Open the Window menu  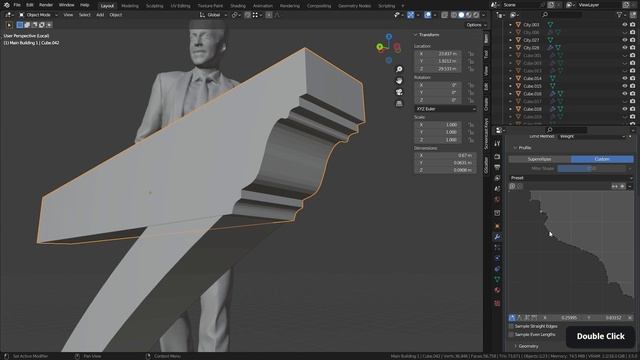click(67, 5)
